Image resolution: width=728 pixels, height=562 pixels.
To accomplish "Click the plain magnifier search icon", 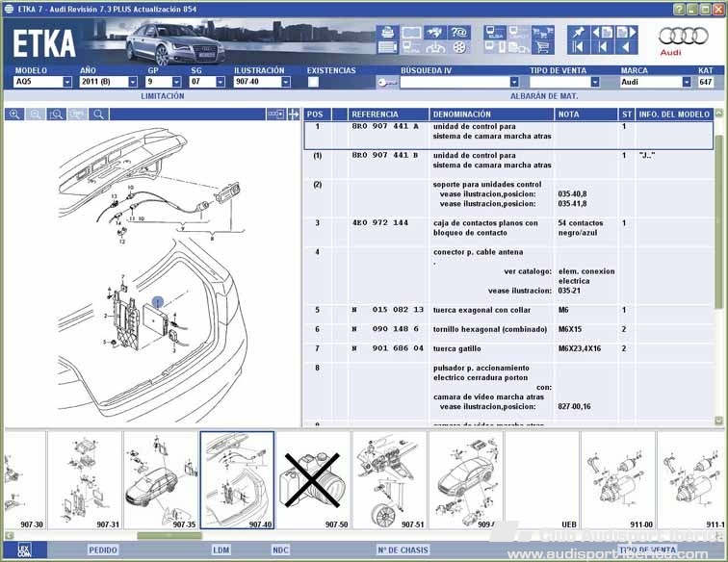I will pyautogui.click(x=98, y=115).
